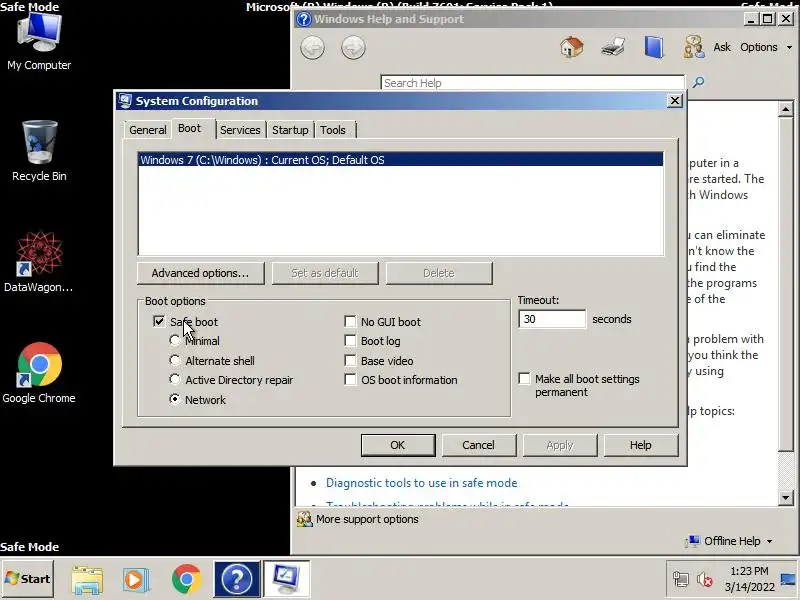Image resolution: width=800 pixels, height=600 pixels.
Task: Open Browse Help book icon
Action: pyautogui.click(x=654, y=47)
